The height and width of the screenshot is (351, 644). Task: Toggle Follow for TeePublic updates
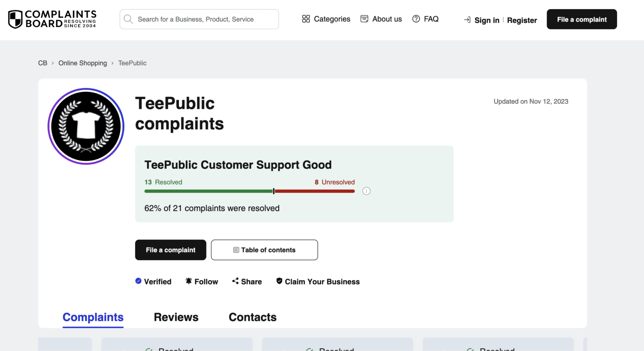202,281
